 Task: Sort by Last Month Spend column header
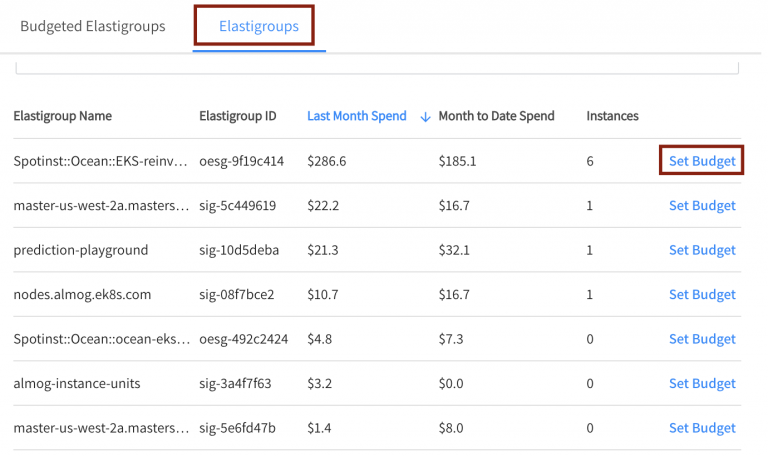(357, 116)
